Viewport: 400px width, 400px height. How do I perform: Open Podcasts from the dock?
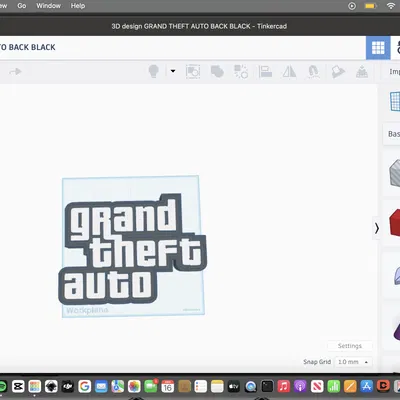click(x=300, y=387)
